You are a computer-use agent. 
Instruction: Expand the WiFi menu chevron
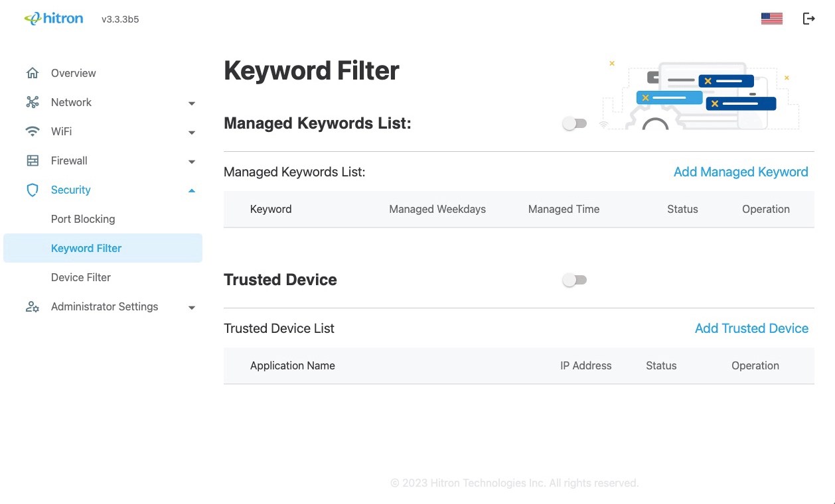(192, 133)
